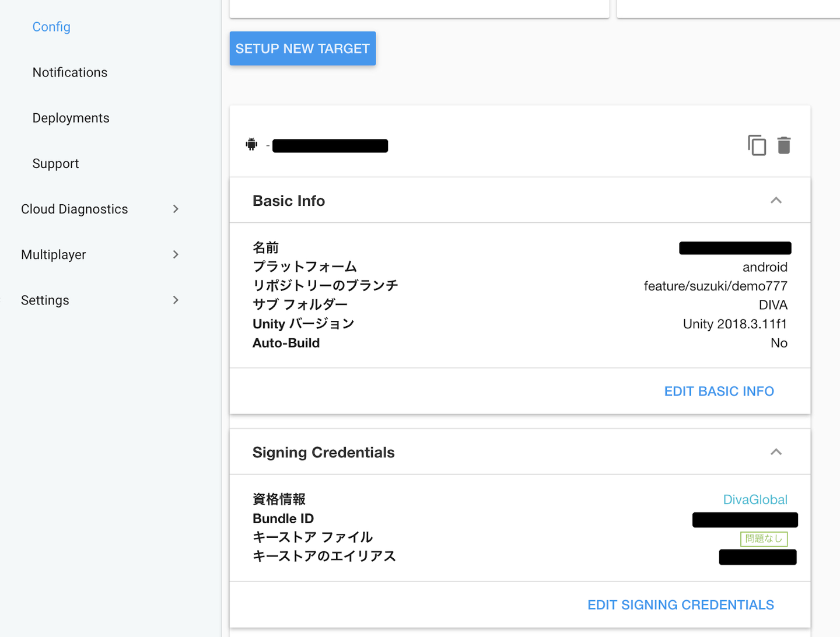Click the feature/suzuki/demo777 branch value
Viewport: 840px width, 637px height.
click(715, 286)
